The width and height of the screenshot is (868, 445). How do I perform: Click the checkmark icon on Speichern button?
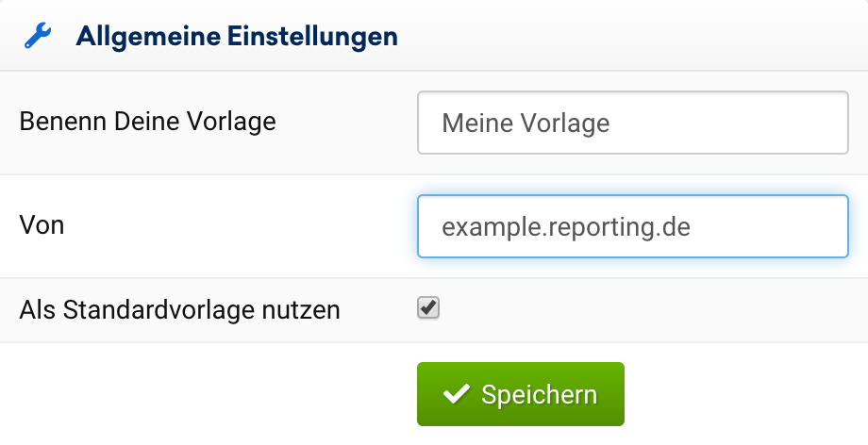pyautogui.click(x=457, y=394)
